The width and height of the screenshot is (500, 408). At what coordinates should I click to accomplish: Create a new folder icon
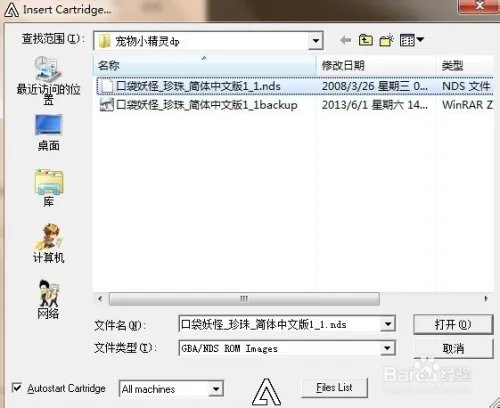pyautogui.click(x=386, y=40)
